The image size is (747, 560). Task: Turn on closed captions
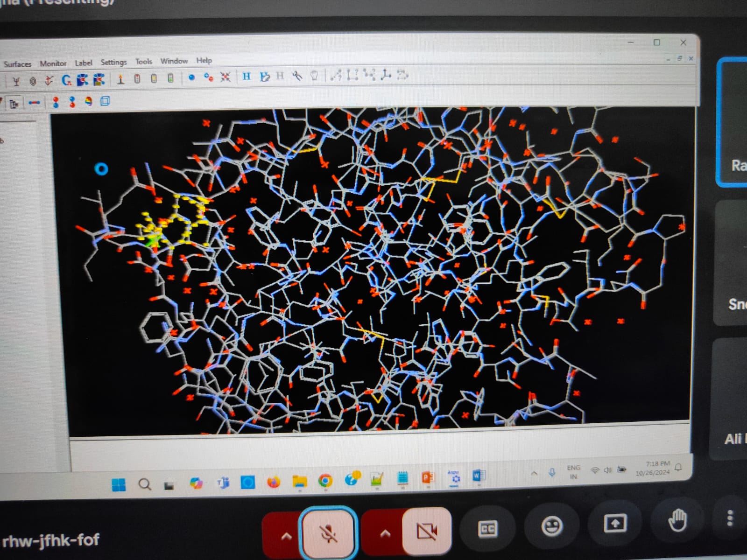pos(488,528)
